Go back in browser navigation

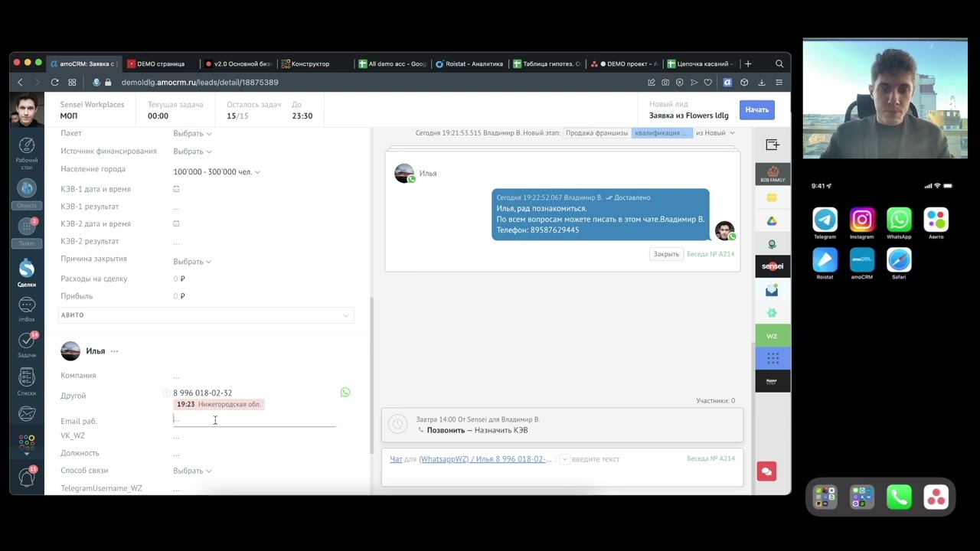click(20, 82)
